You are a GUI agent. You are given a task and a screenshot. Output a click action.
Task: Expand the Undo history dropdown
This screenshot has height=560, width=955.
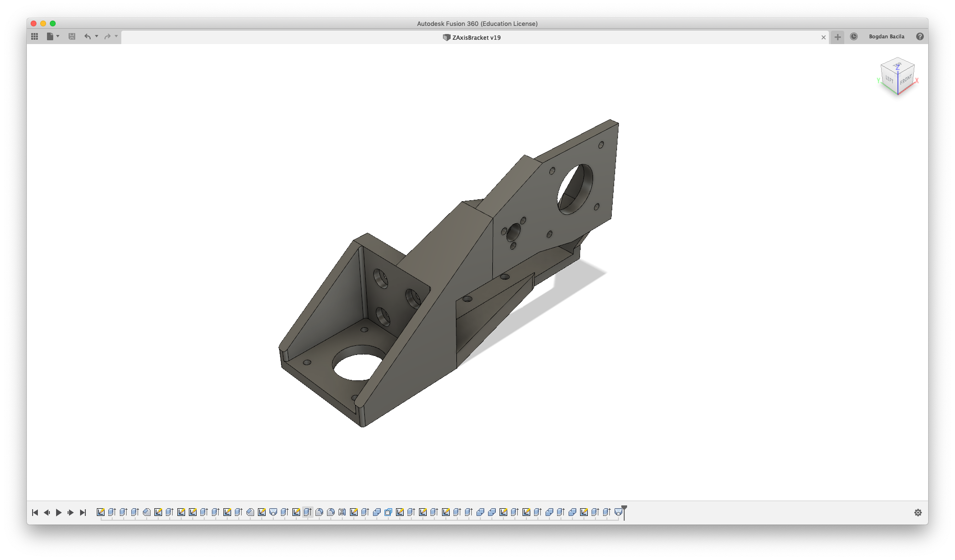[97, 36]
